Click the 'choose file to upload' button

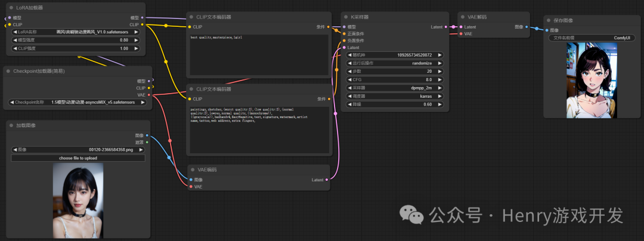(78, 158)
